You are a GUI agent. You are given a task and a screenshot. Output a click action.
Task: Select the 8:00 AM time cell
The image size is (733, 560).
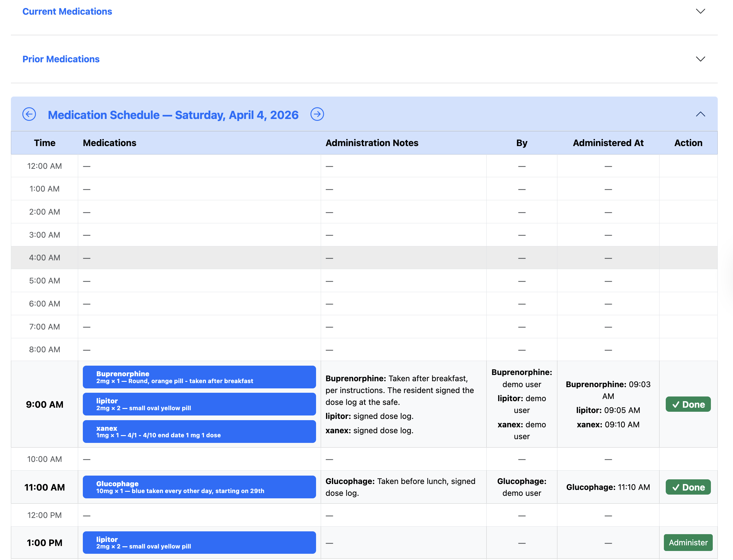click(45, 349)
